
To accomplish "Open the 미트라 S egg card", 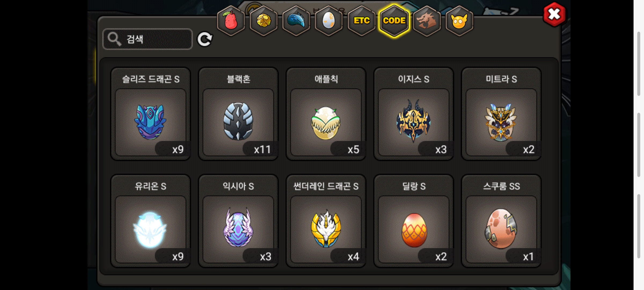I will click(501, 114).
